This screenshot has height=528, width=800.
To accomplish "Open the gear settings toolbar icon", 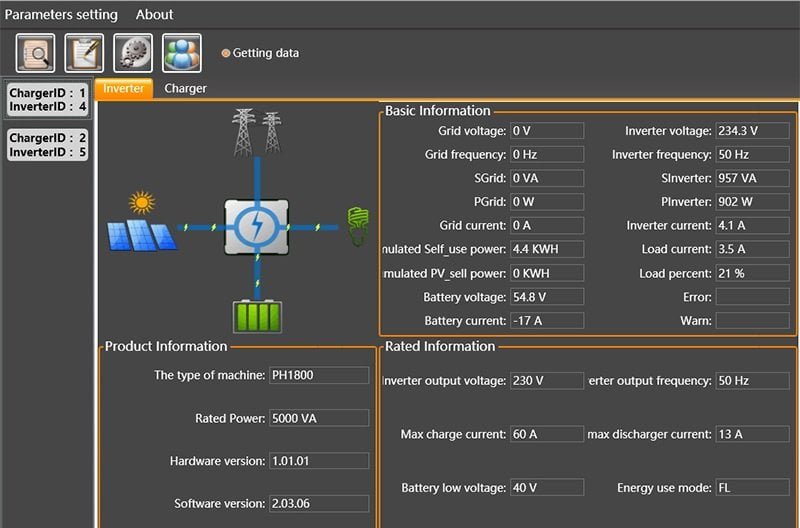I will pos(133,53).
